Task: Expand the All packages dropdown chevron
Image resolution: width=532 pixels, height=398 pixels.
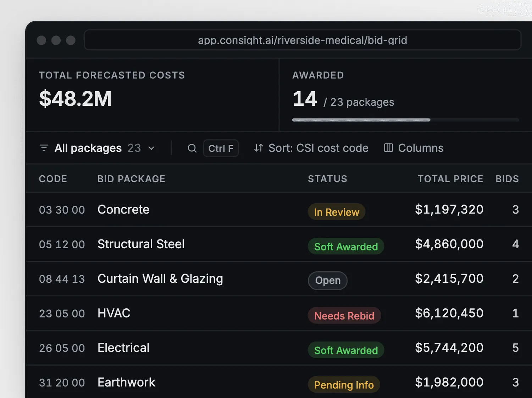Action: click(151, 148)
